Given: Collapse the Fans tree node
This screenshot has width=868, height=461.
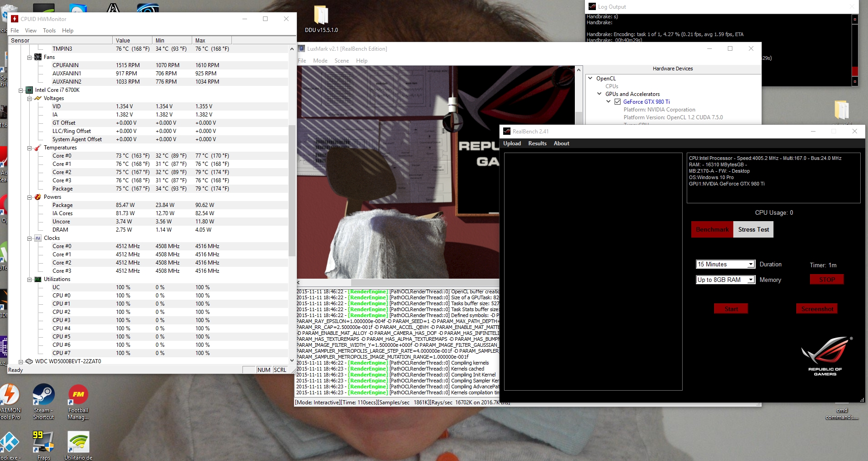Looking at the screenshot, I should (x=29, y=58).
